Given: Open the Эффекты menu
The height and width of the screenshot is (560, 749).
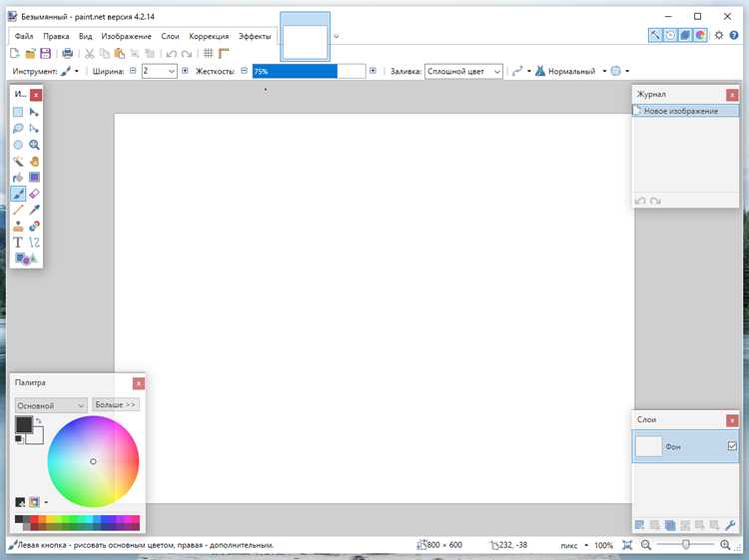Looking at the screenshot, I should tap(255, 36).
